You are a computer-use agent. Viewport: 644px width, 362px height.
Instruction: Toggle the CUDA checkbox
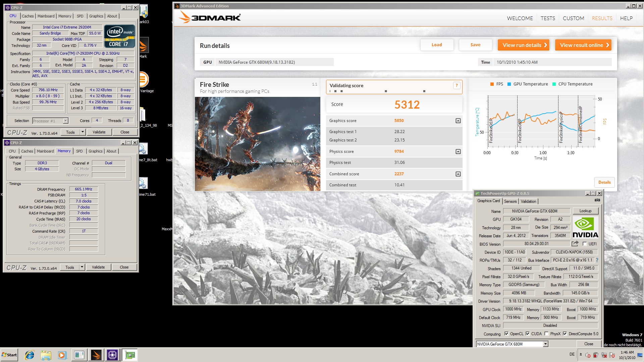tap(528, 334)
